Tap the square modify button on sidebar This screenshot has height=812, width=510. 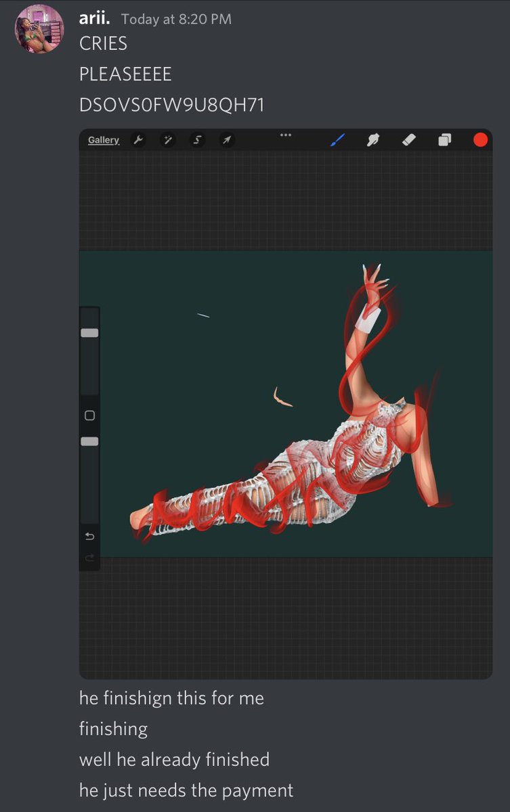click(89, 415)
